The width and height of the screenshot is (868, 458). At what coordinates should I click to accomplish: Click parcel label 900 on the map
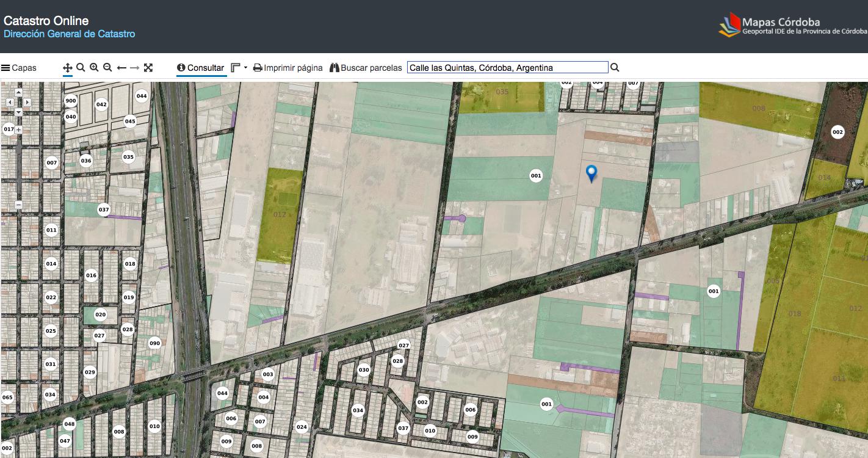pyautogui.click(x=71, y=101)
